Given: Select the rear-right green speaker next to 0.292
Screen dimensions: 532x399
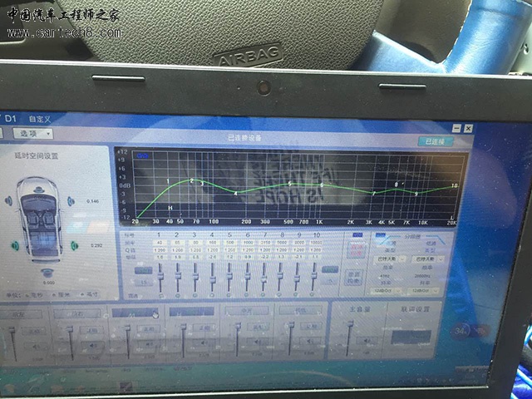Looking at the screenshot, I should [x=75, y=246].
